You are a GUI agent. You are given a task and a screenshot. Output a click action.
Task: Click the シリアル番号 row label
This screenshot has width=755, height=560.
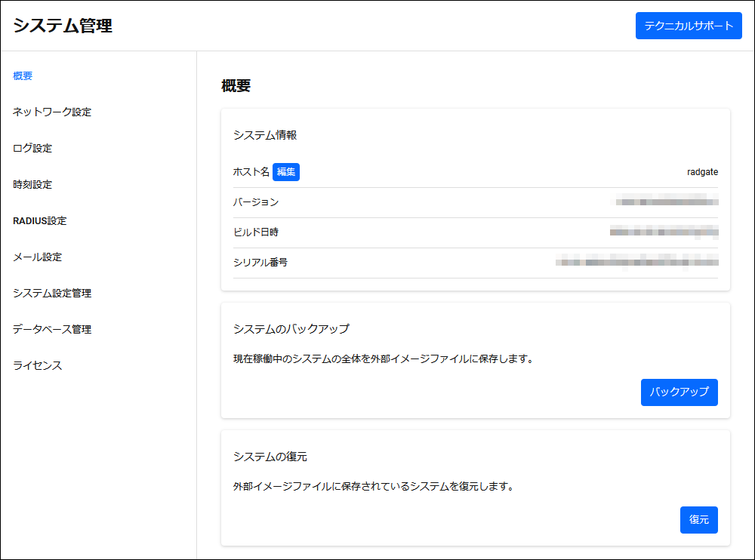click(260, 263)
